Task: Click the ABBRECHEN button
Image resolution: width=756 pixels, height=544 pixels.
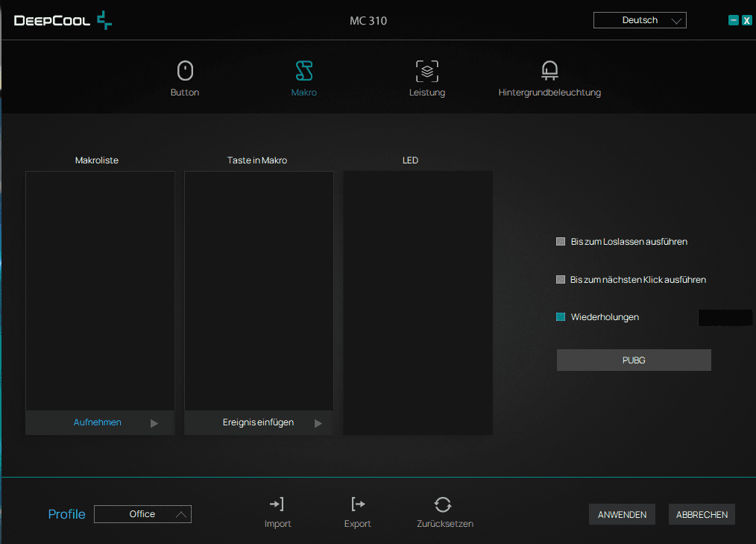Action: point(702,515)
